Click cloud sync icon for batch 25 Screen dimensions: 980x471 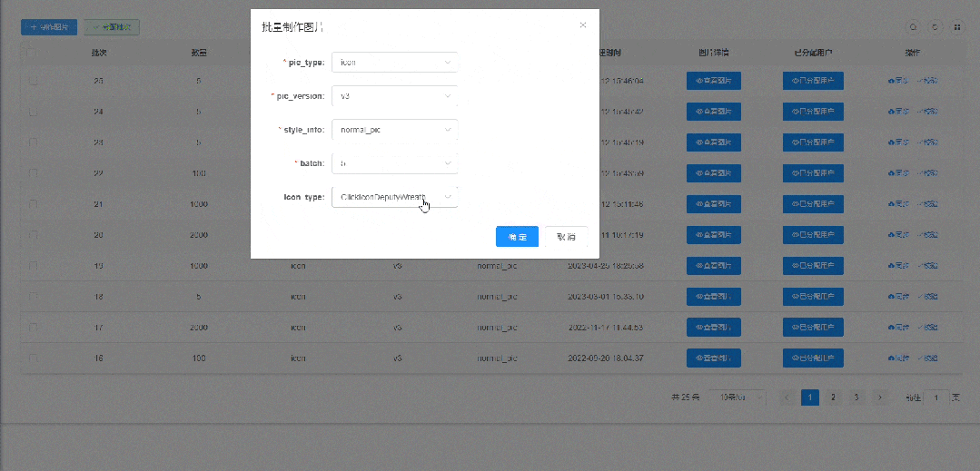tap(898, 81)
